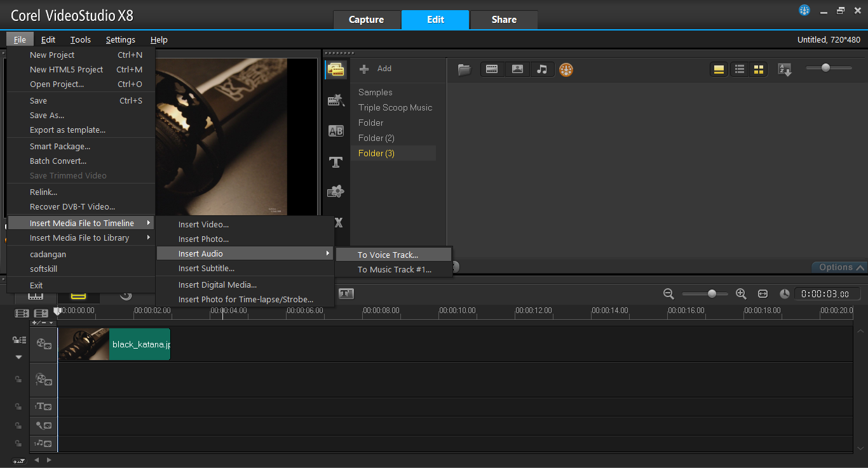Image resolution: width=868 pixels, height=468 pixels.
Task: Open the Subtitle Editor toolbar icon
Action: tap(346, 293)
